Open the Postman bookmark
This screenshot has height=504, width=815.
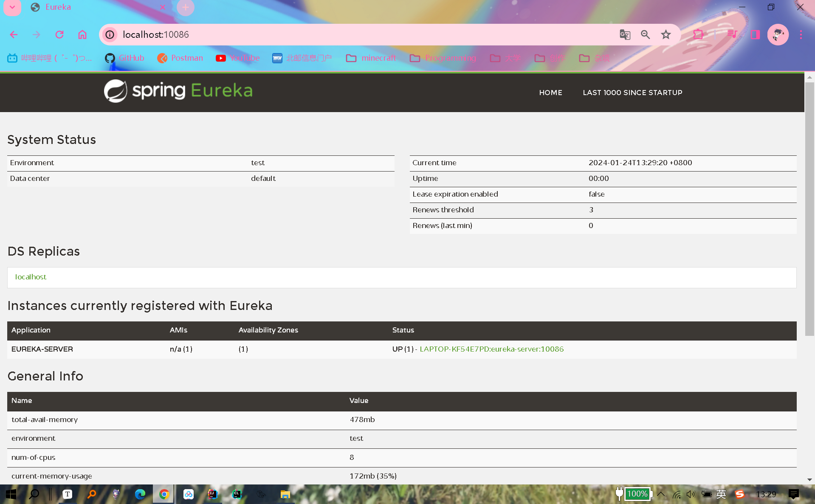[x=180, y=58]
